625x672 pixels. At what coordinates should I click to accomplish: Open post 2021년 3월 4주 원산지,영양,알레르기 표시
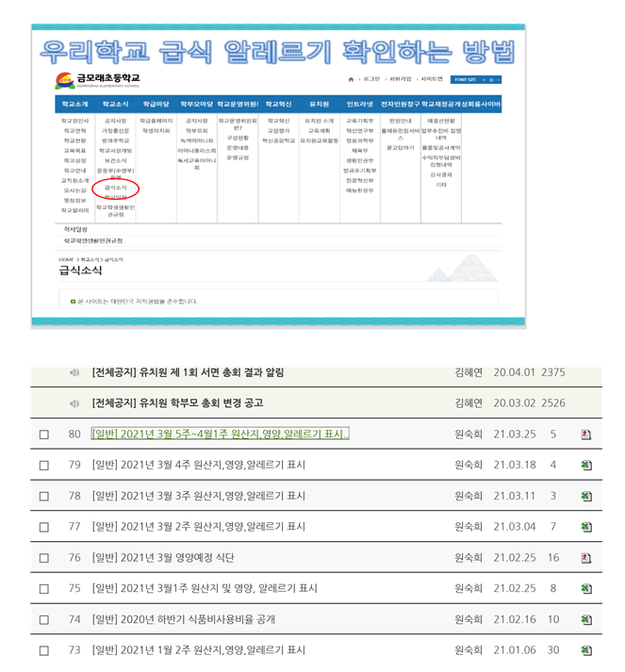(199, 465)
